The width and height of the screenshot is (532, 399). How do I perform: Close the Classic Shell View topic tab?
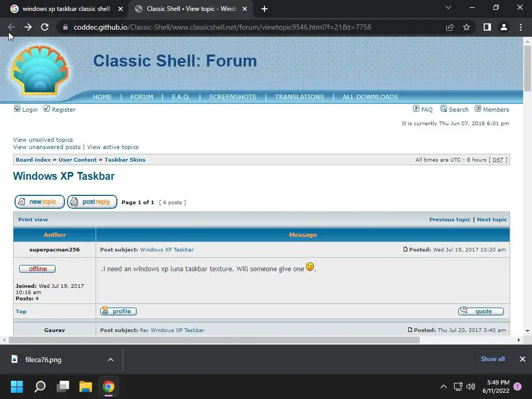tap(245, 9)
